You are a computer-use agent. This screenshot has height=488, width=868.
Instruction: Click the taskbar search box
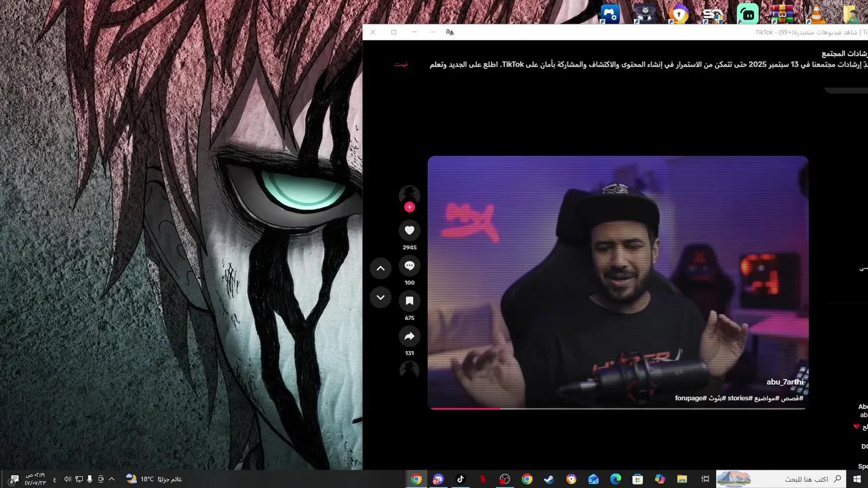pos(781,479)
